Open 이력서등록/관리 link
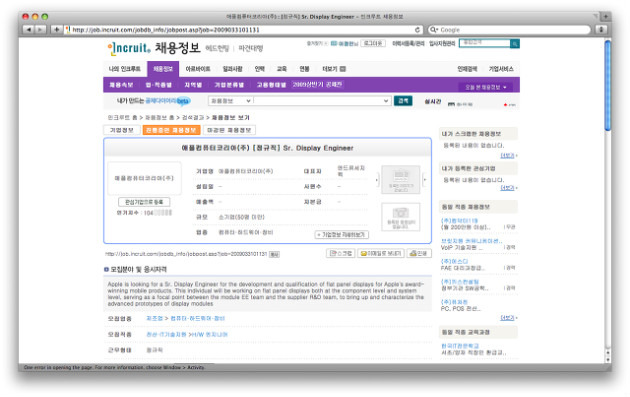630x397 pixels. click(408, 43)
